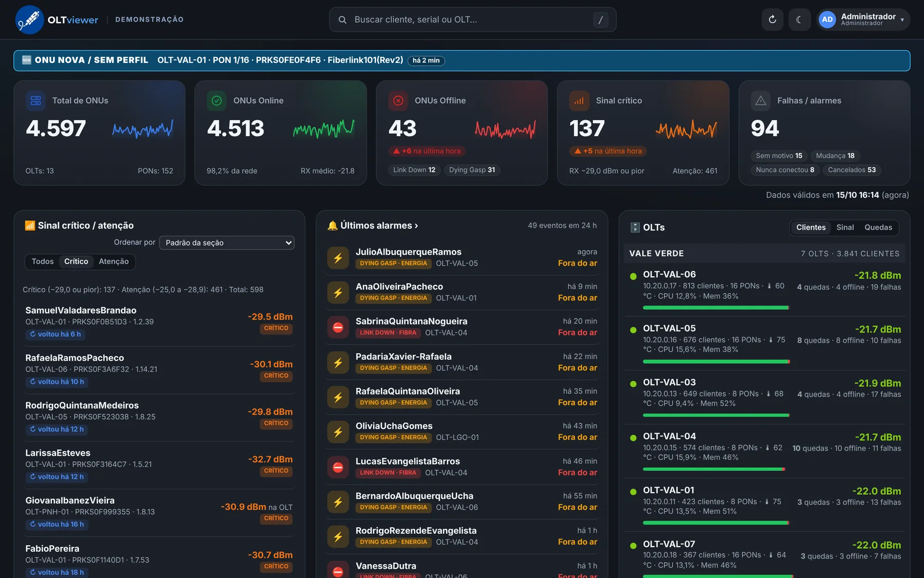Click the slash shortcut key badge
The height and width of the screenshot is (578, 924).
point(601,20)
